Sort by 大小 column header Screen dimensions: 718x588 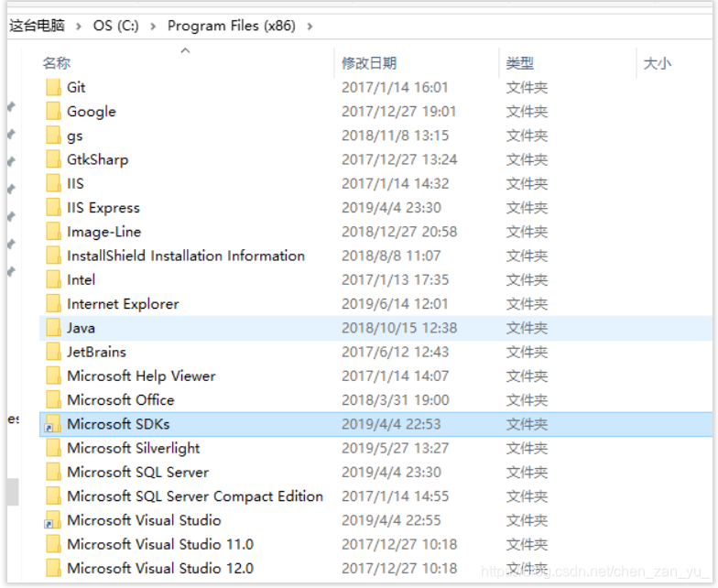(x=658, y=63)
